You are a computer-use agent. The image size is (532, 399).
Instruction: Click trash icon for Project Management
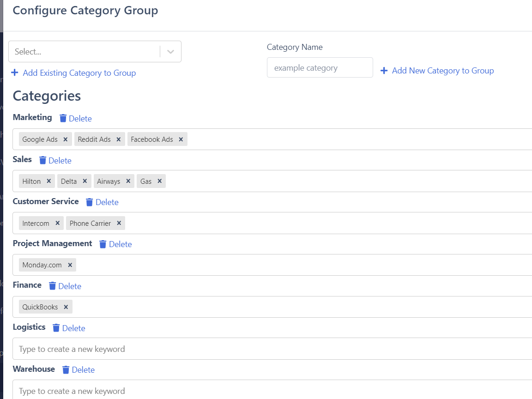click(x=103, y=244)
